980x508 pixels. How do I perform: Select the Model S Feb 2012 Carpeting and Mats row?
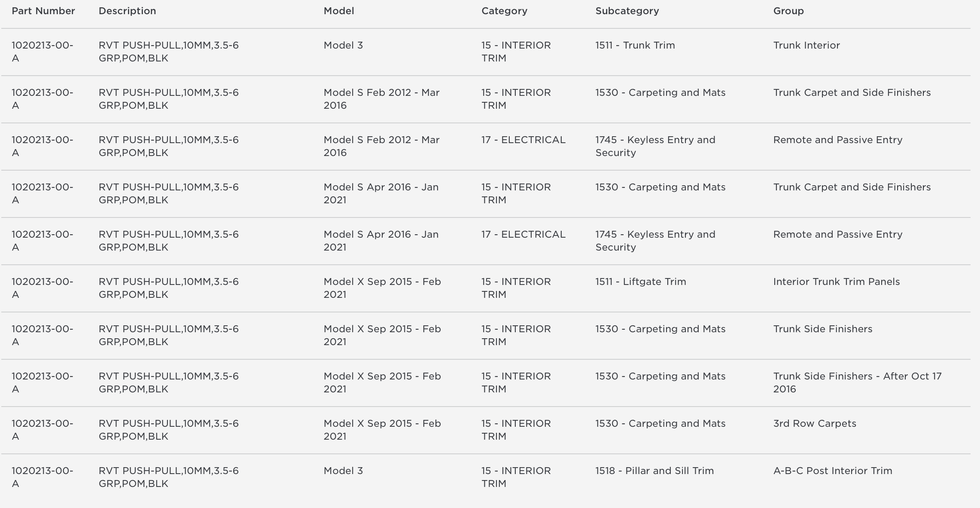click(485, 99)
